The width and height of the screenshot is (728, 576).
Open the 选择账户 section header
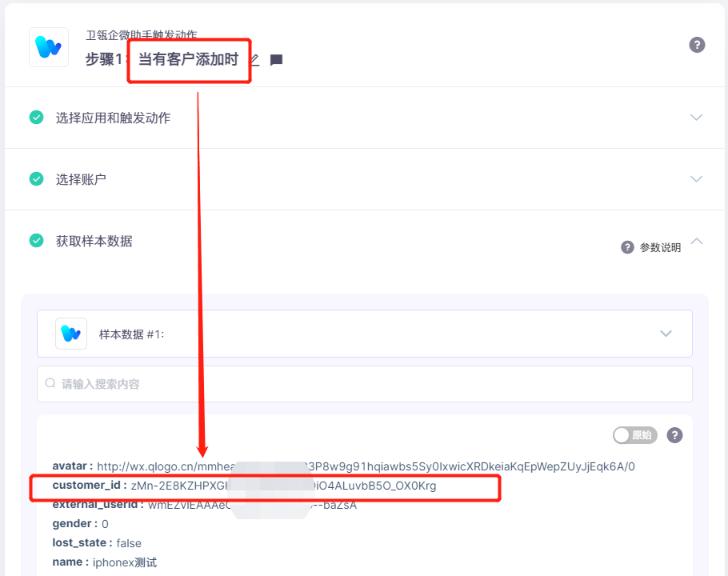click(365, 179)
